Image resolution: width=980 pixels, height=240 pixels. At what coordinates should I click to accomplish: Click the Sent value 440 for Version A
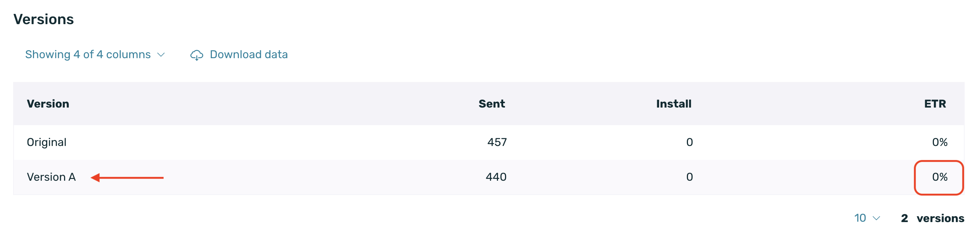[x=496, y=177]
